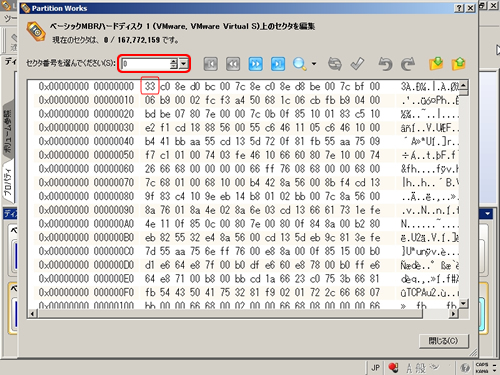Click the JP language indicator in tray
The height and width of the screenshot is (375, 500).
(376, 368)
